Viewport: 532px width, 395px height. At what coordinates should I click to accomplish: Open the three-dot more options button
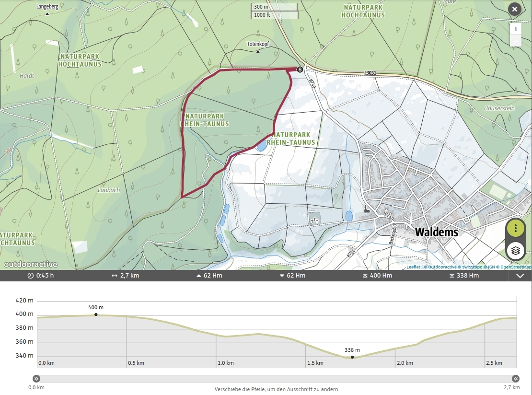515,228
